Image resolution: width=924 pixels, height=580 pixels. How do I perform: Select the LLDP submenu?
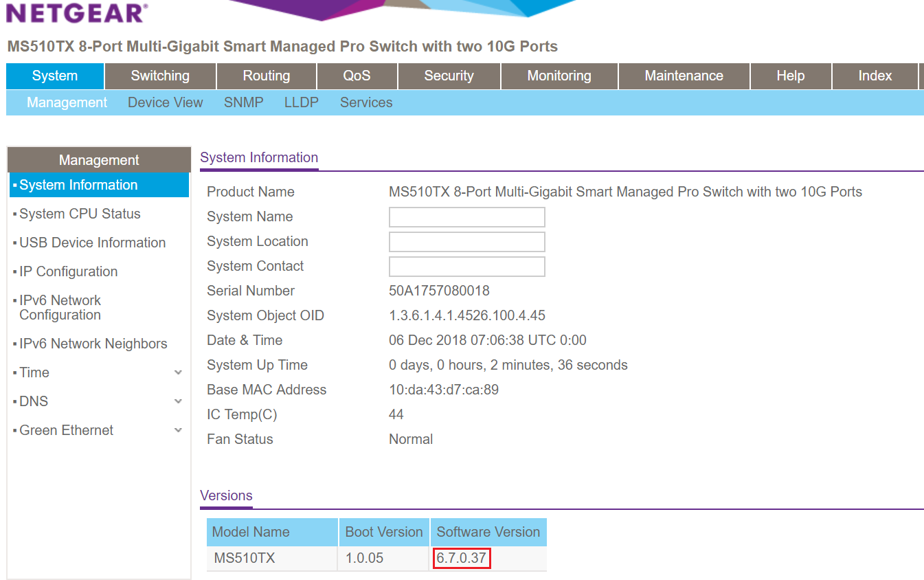(x=302, y=102)
